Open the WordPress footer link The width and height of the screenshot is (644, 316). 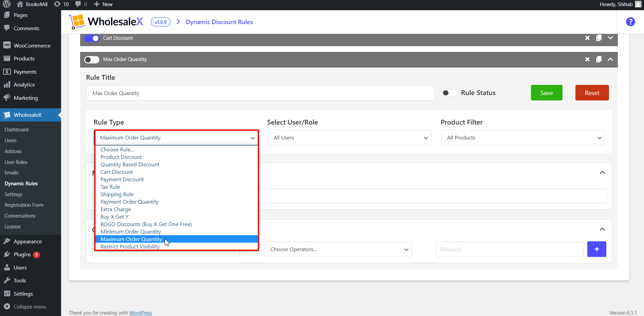[141, 313]
